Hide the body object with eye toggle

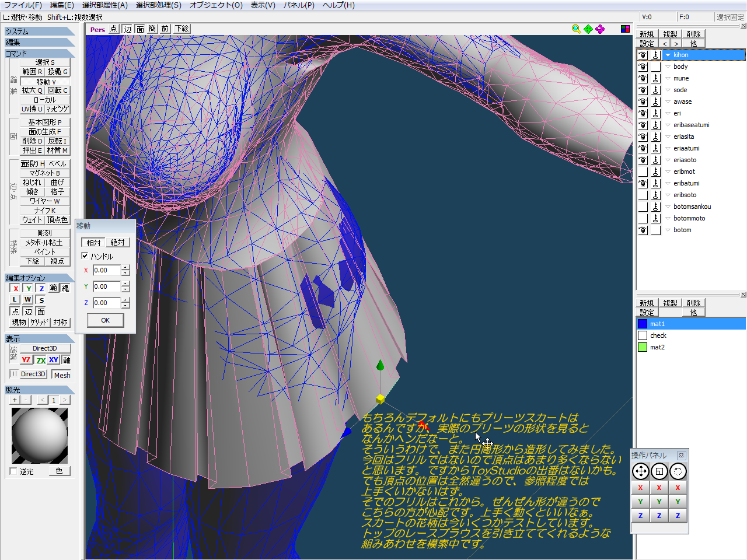click(x=643, y=66)
